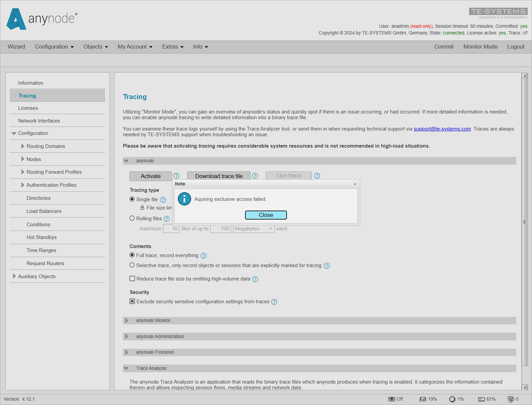Select Single file tracing type
Viewport: 532px width, 405px height.
click(132, 199)
